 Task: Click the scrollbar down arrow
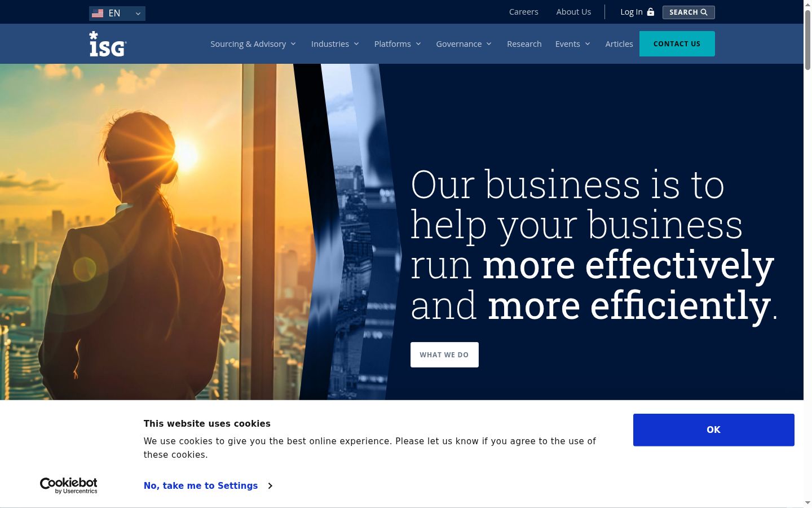click(x=807, y=503)
